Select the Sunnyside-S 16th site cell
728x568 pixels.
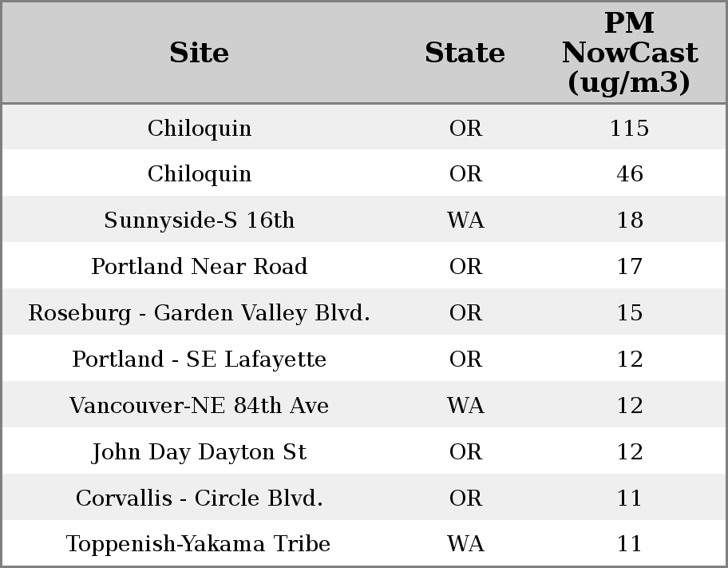(199, 220)
